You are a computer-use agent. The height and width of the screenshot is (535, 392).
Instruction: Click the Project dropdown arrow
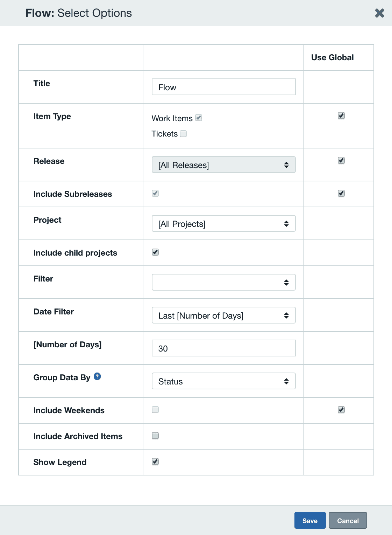[286, 223]
